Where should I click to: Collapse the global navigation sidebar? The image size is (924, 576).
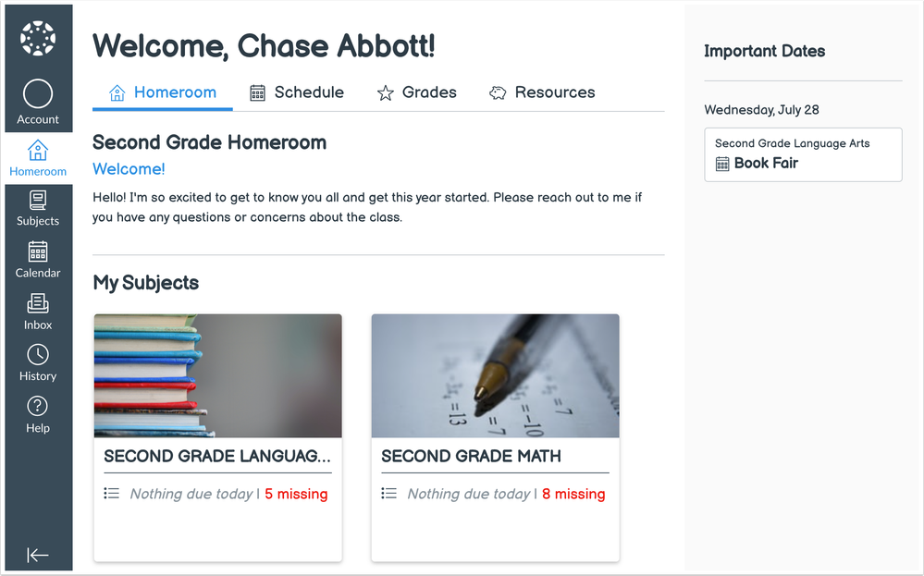pos(38,555)
